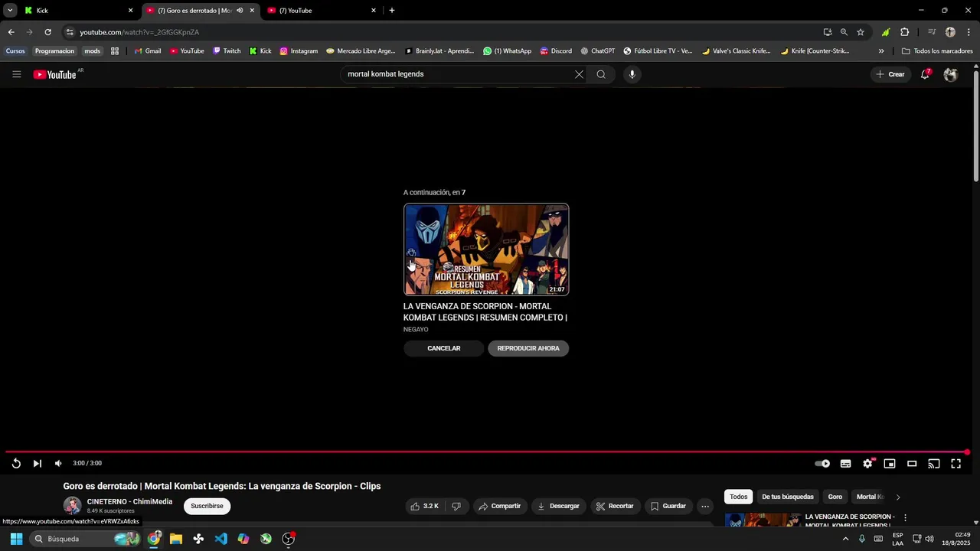Open YouTube account avatar menu
The image size is (980, 551).
951,74
